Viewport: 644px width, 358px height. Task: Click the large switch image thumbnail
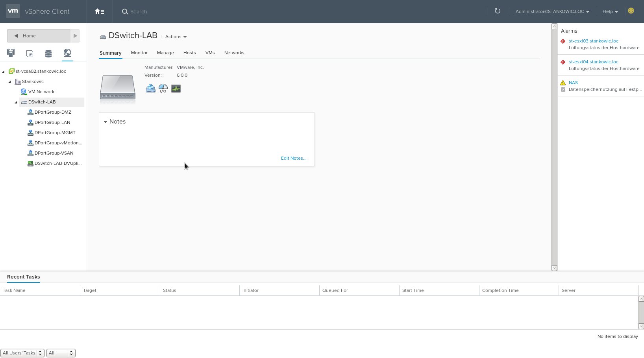[x=118, y=87]
